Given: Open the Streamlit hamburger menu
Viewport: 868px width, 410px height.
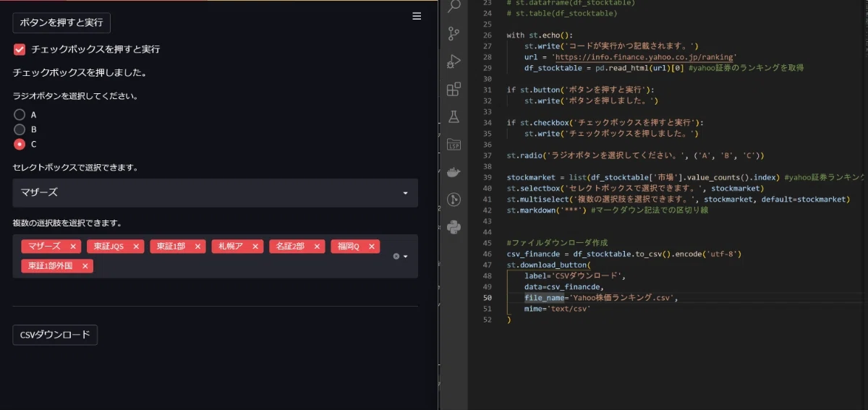Looking at the screenshot, I should 417,16.
